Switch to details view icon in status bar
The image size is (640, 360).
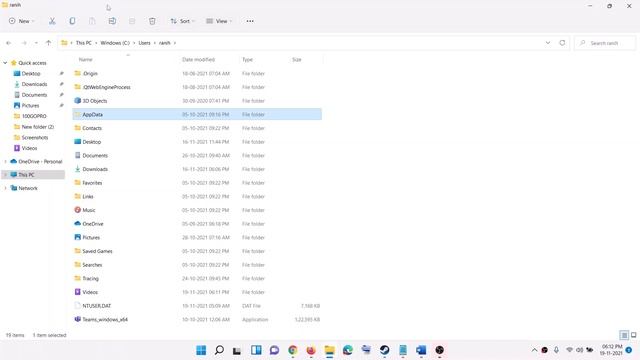tap(624, 335)
